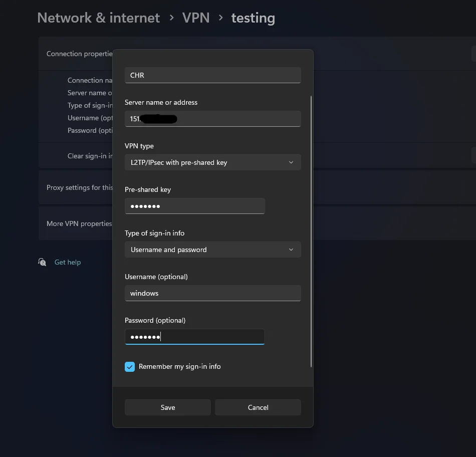
Task: Expand the More VPN properties row
Action: 76,223
